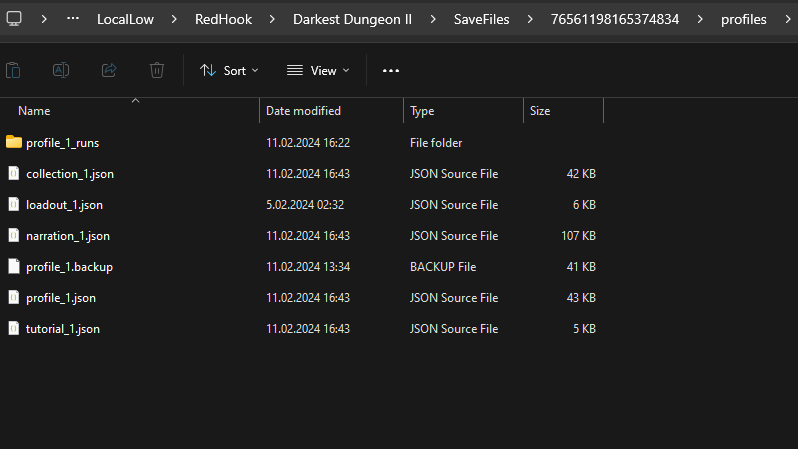Click the loadout_1.json file icon
Image resolution: width=798 pixels, height=449 pixels.
coord(14,205)
